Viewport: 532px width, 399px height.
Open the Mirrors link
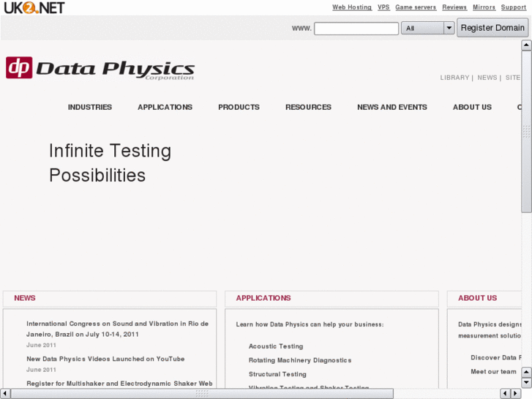tap(484, 7)
